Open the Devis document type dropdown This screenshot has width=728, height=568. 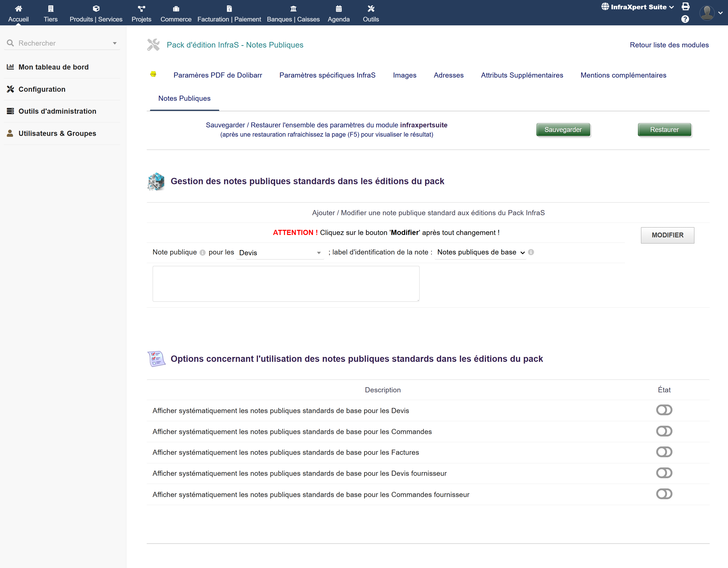pyautogui.click(x=280, y=253)
